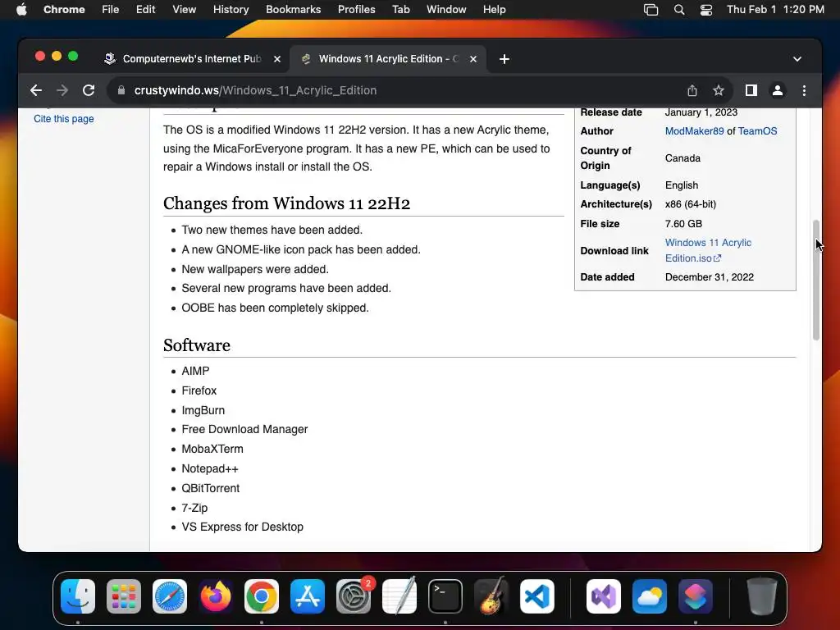Close the Windows 11 Acrylic Edition tab

point(473,59)
